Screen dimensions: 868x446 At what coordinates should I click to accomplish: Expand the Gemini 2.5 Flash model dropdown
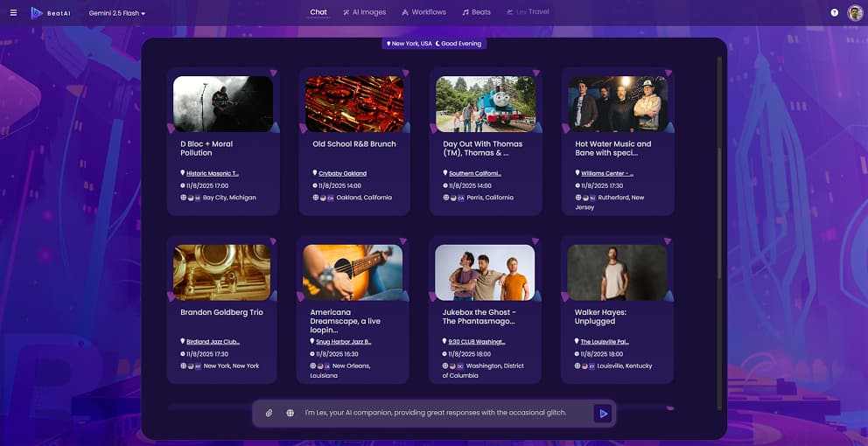coord(117,13)
